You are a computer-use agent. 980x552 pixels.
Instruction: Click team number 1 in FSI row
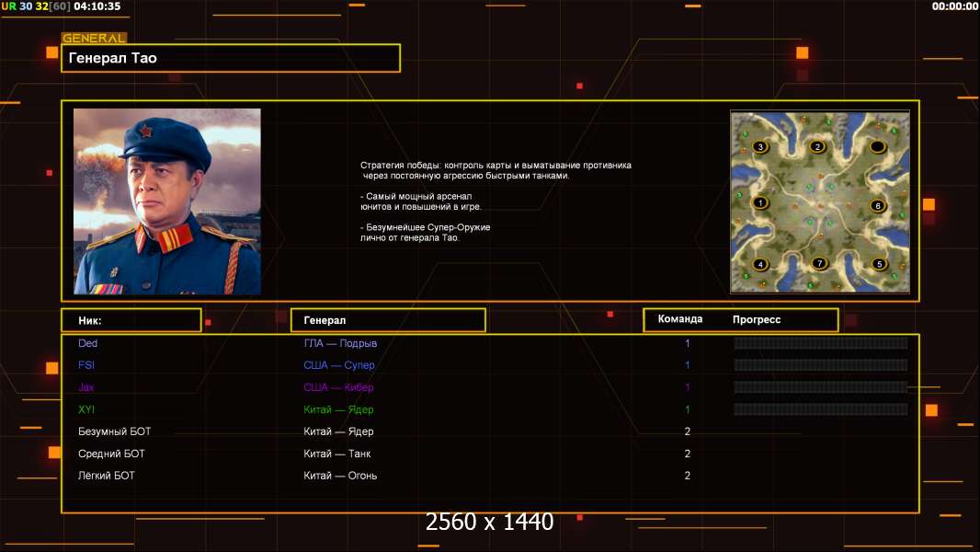pos(688,365)
